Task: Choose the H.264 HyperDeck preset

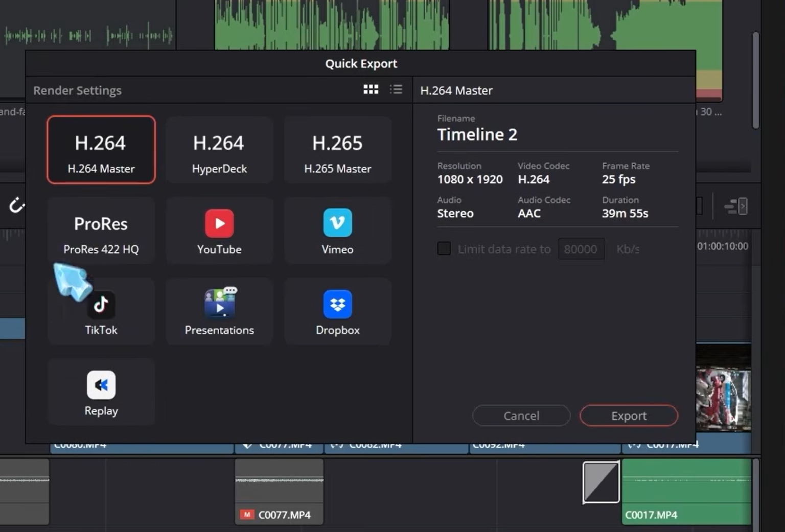Action: 219,150
